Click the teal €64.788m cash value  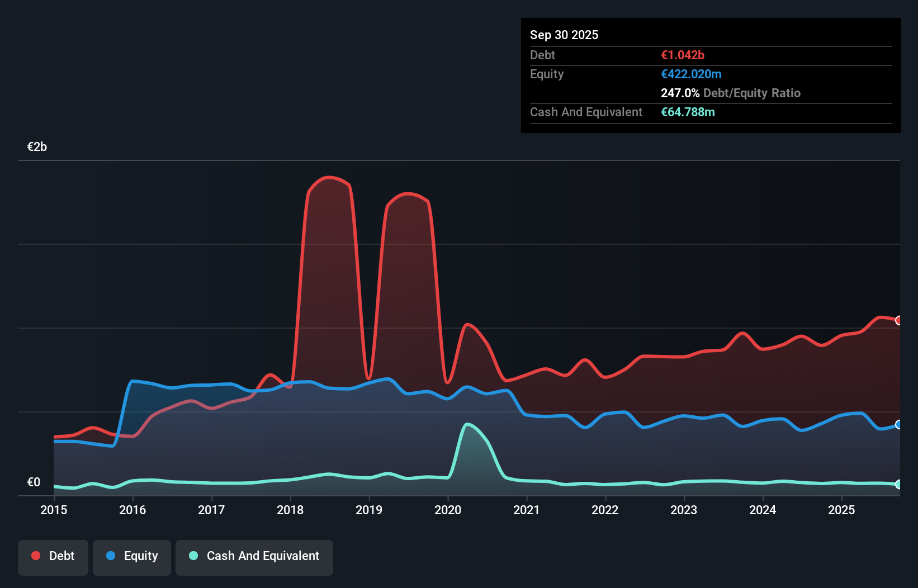point(688,112)
